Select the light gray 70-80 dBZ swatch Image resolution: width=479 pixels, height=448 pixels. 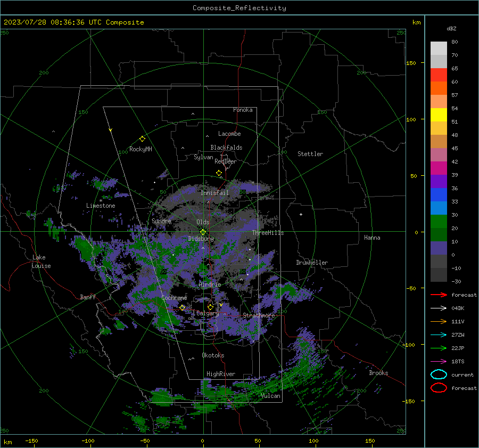[x=439, y=48]
